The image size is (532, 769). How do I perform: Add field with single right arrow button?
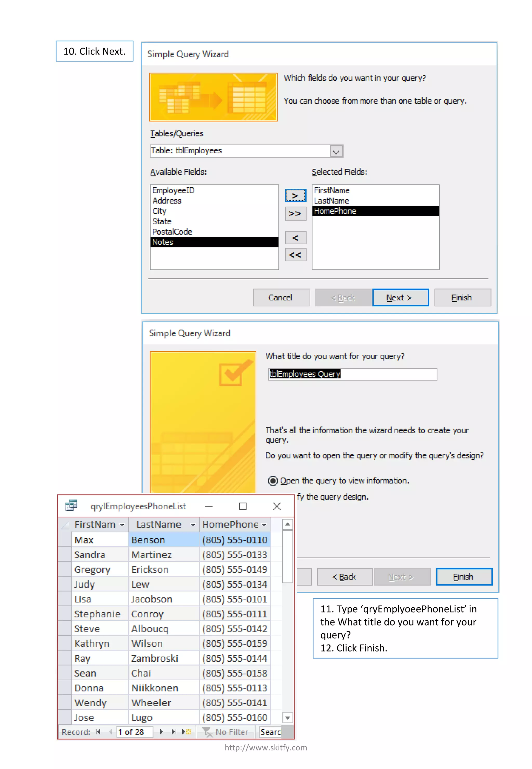(295, 195)
